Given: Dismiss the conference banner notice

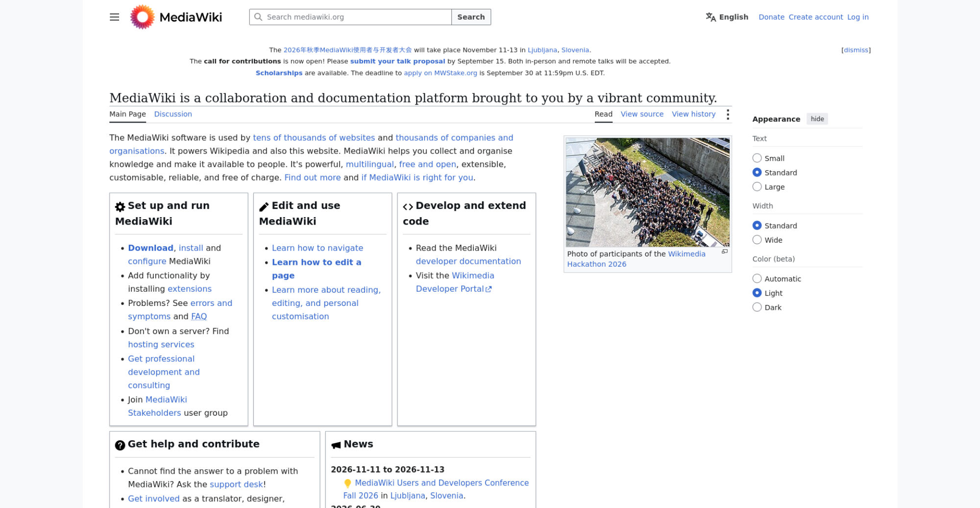Looking at the screenshot, I should pyautogui.click(x=856, y=50).
